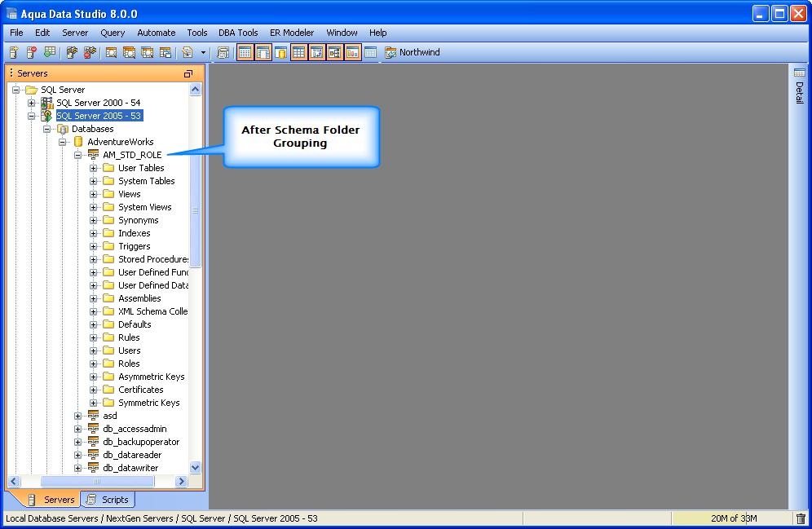This screenshot has width=812, height=529.
Task: Select the Indexes tree item
Action: click(x=135, y=233)
